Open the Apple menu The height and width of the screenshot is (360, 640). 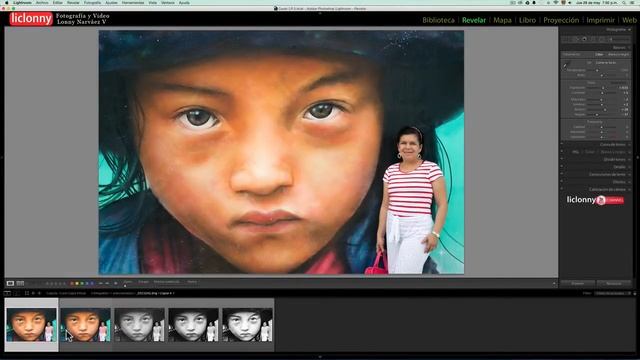click(7, 2)
